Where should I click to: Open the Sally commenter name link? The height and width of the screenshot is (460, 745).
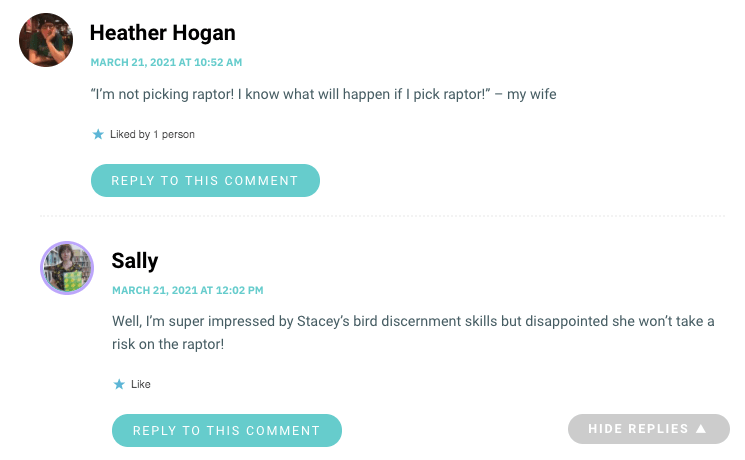point(135,261)
